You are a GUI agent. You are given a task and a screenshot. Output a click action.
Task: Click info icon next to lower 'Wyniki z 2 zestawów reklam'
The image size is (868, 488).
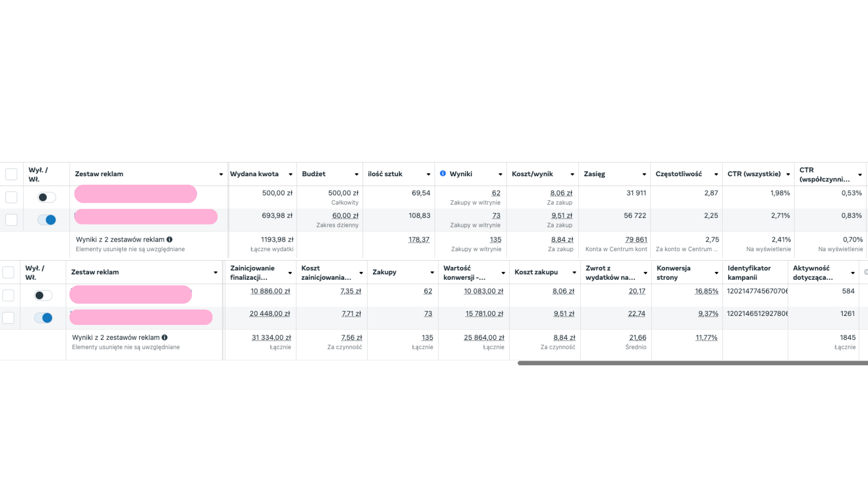(165, 338)
